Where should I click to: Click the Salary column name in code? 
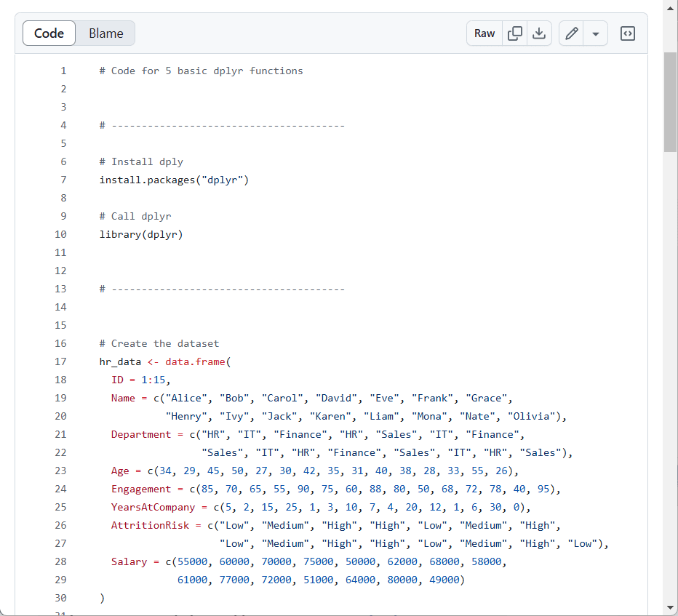129,561
